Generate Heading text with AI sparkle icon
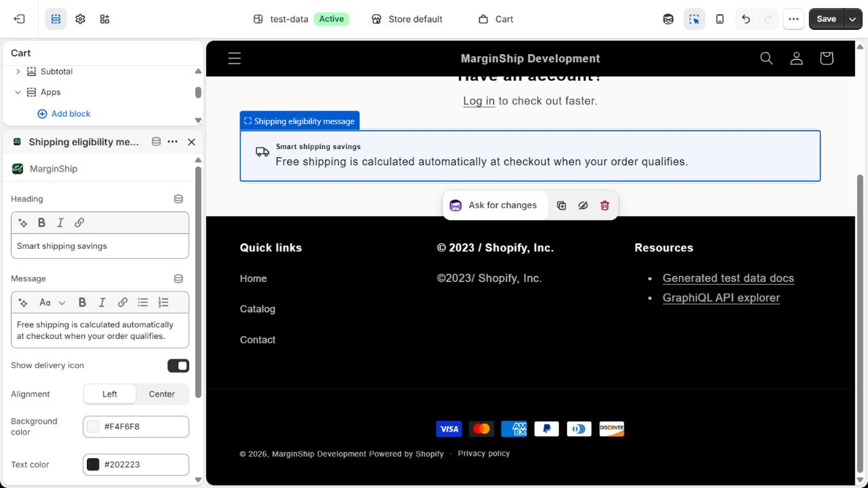 pos(23,223)
